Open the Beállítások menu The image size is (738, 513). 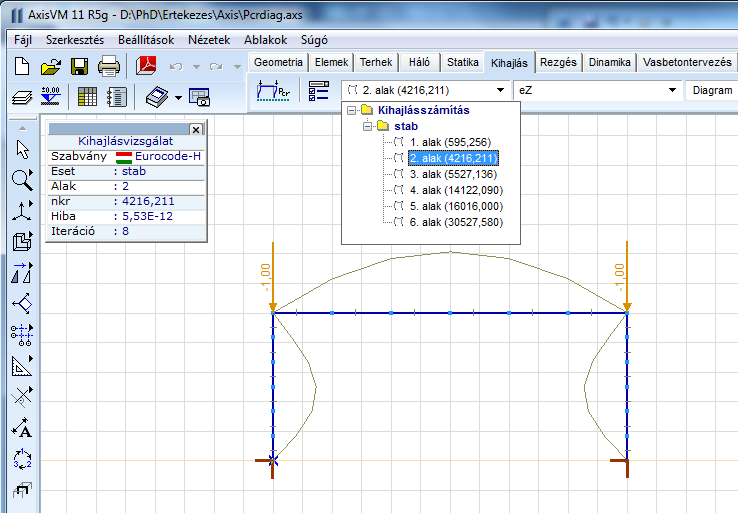pyautogui.click(x=146, y=40)
